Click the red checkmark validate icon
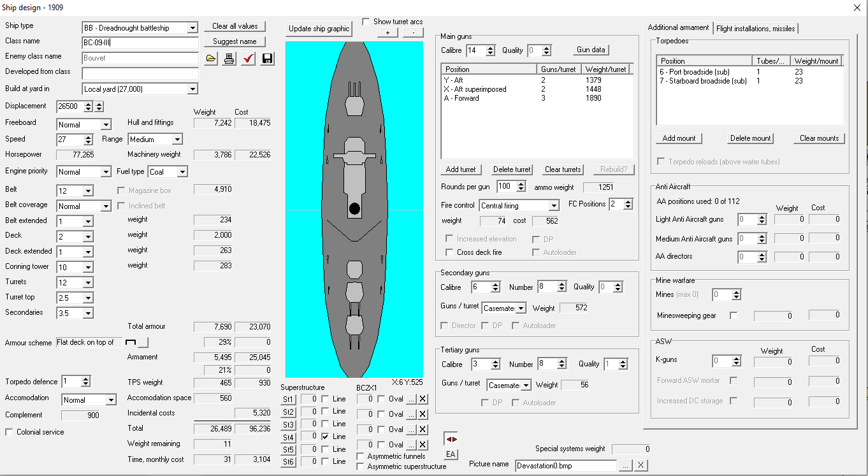This screenshot has height=476, width=868. click(249, 59)
